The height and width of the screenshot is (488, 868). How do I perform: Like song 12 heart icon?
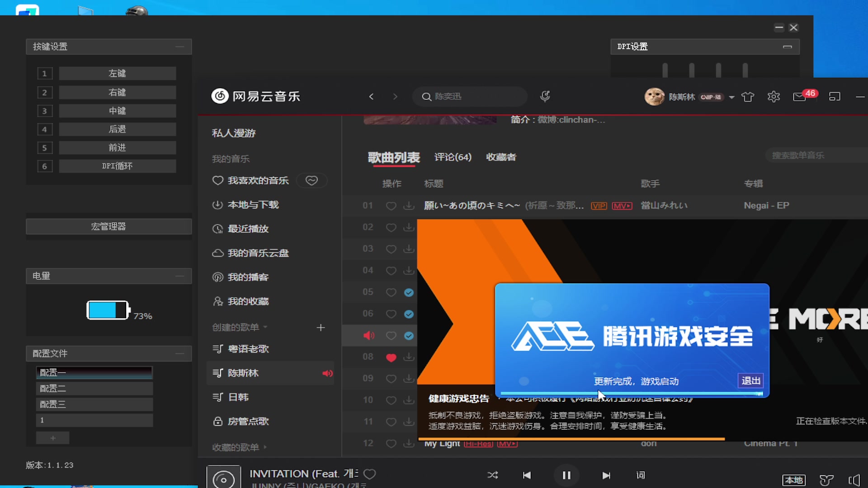[x=391, y=444]
